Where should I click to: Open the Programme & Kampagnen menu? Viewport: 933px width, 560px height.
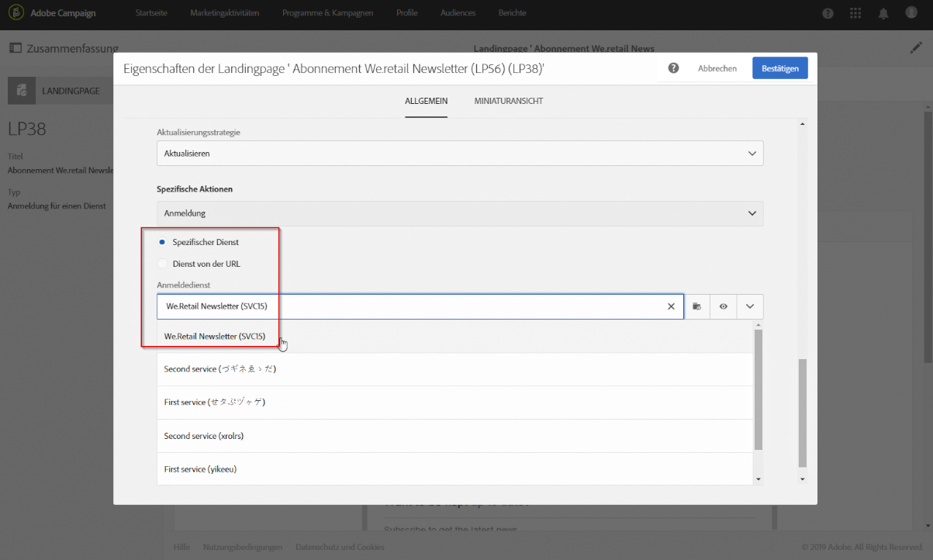(x=328, y=13)
